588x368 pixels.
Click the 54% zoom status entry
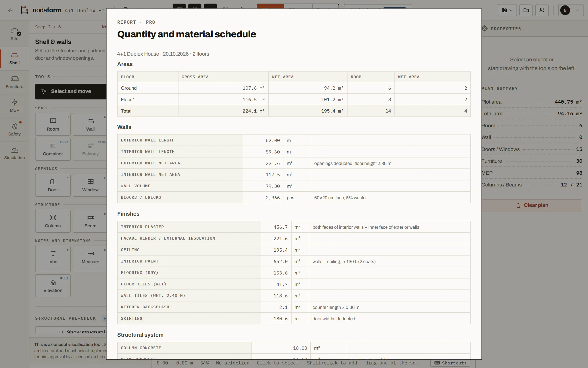204,363
